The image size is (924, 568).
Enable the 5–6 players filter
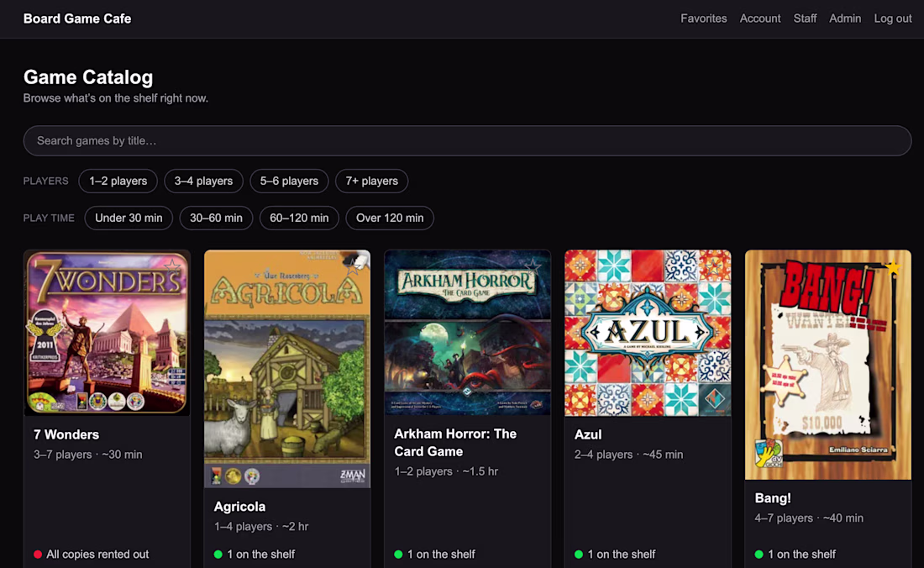[289, 181]
